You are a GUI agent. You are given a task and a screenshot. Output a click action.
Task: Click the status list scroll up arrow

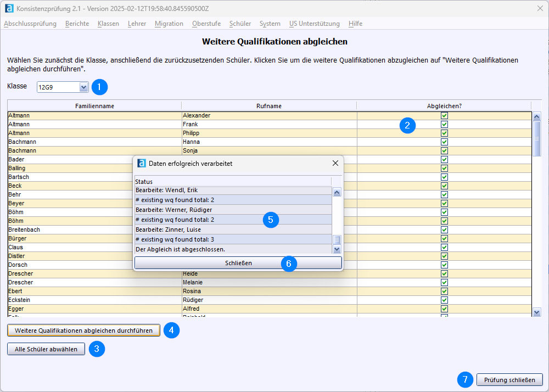(x=337, y=192)
